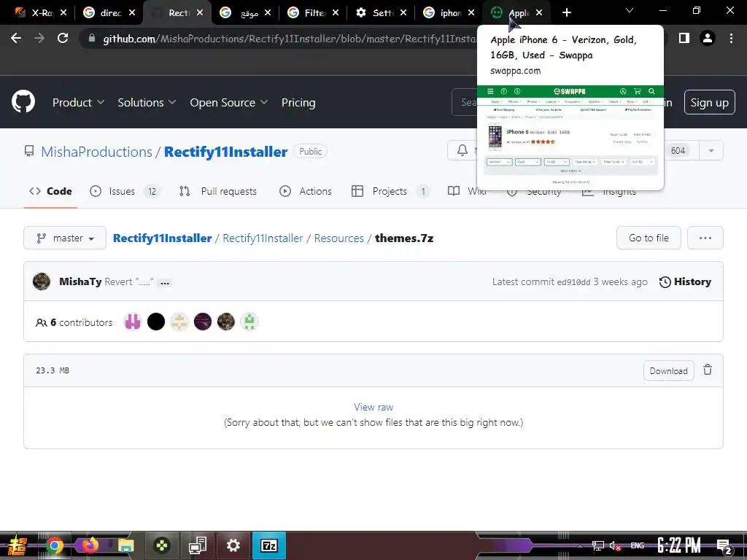
Task: Click the GitHub Octocat logo
Action: (23, 101)
